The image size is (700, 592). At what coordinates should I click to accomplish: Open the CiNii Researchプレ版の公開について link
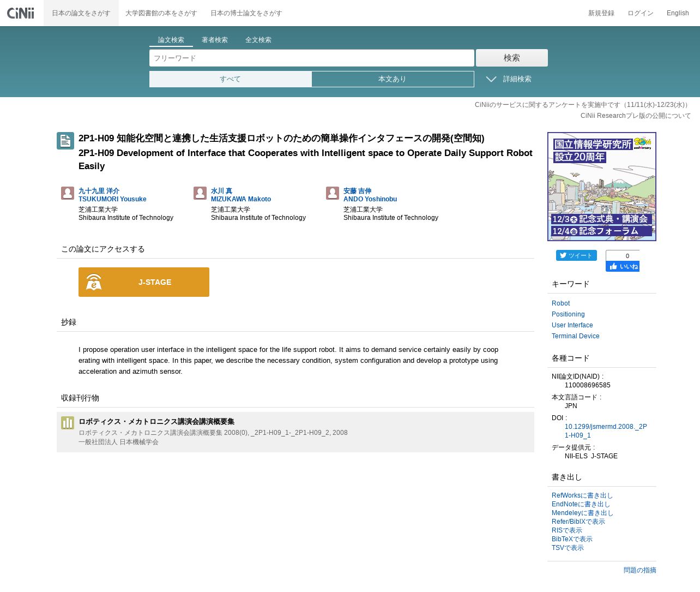click(636, 116)
